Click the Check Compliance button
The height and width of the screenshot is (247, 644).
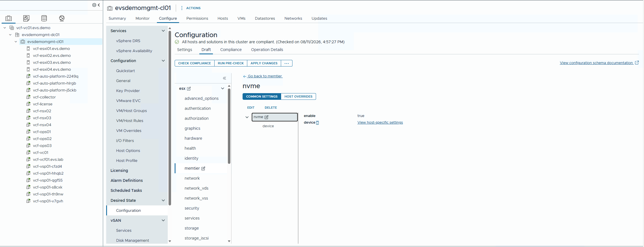195,63
